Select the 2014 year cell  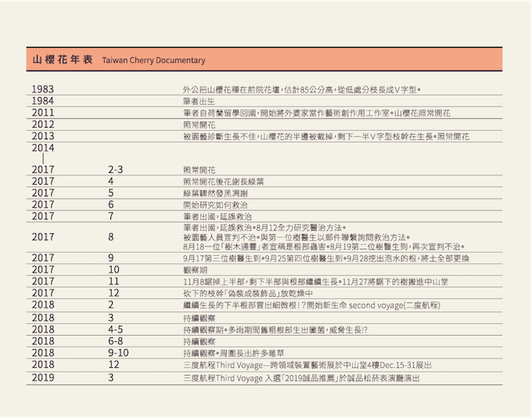tap(44, 148)
